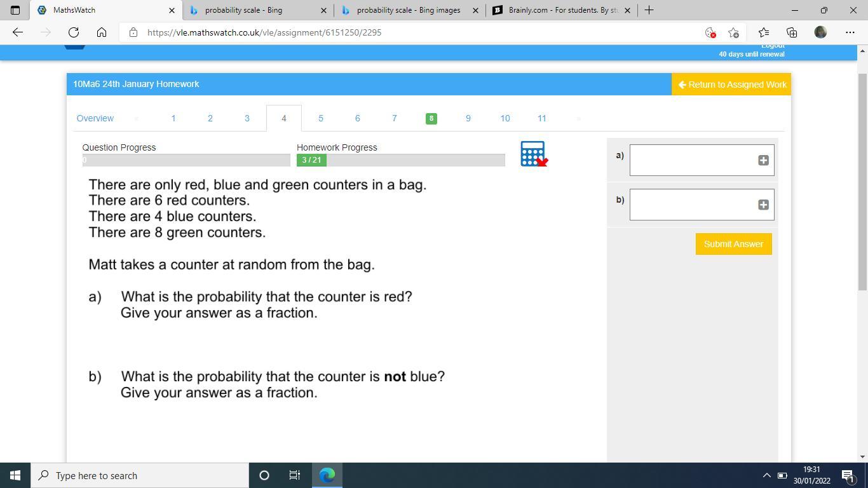Open Cortana from the taskbar
Viewport: 868px width, 488px height.
(x=264, y=475)
